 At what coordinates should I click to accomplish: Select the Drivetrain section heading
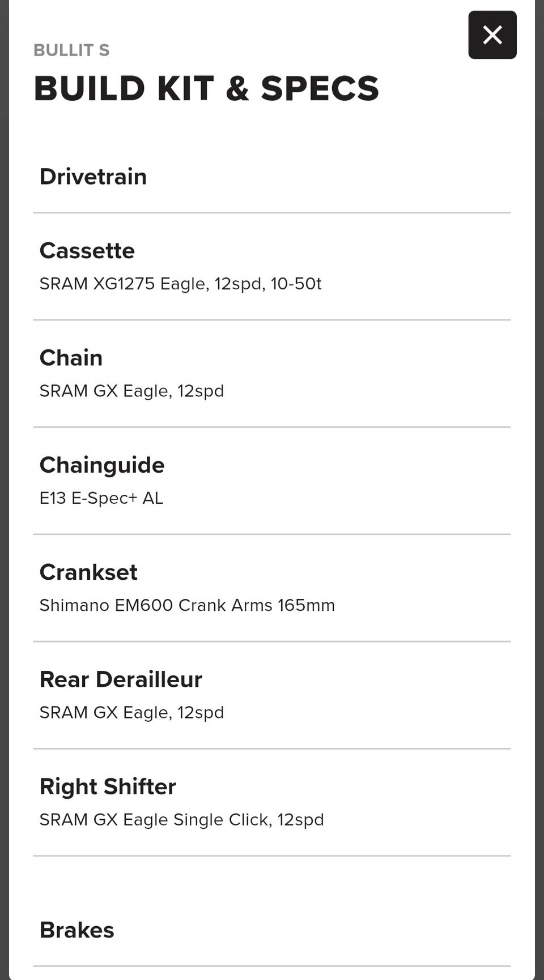tap(93, 177)
